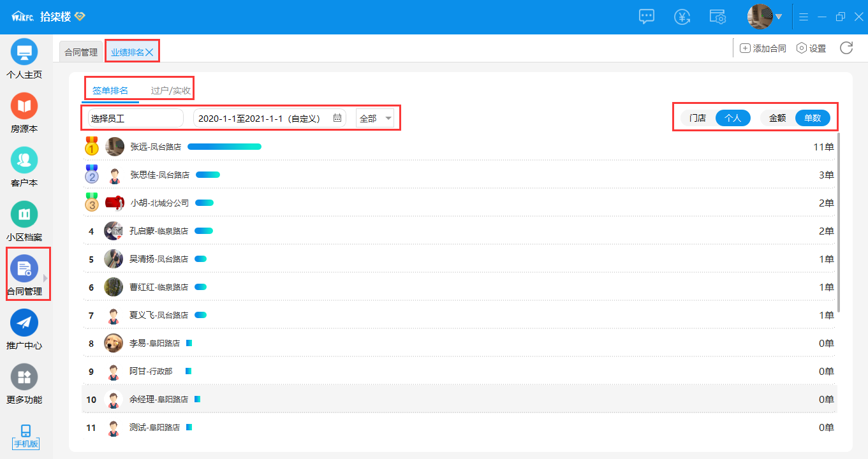
Task: Click 吴清扬's avatar
Action: point(114,259)
